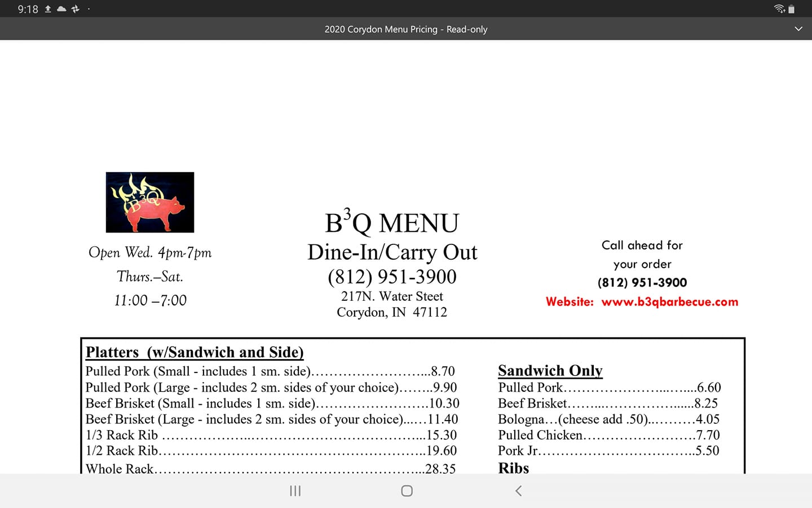Viewport: 812px width, 508px height.
Task: Tap the Android back navigation icon
Action: [x=519, y=491]
